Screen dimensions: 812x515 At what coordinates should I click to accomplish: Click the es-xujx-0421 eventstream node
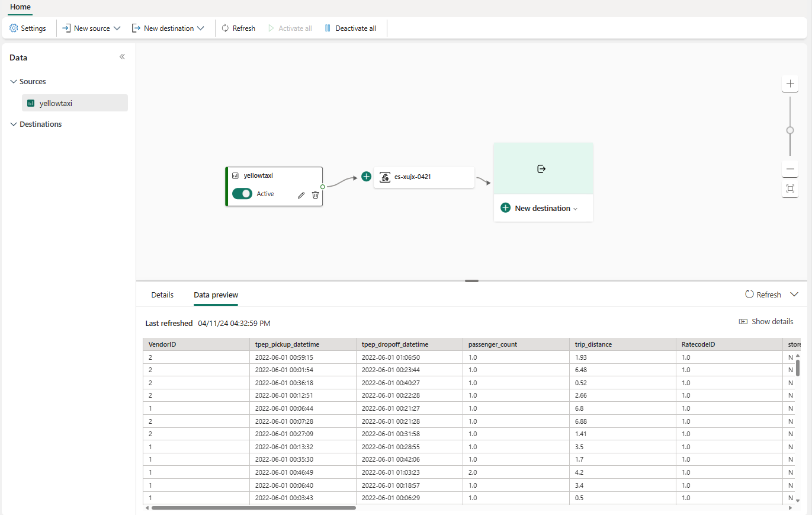(423, 177)
